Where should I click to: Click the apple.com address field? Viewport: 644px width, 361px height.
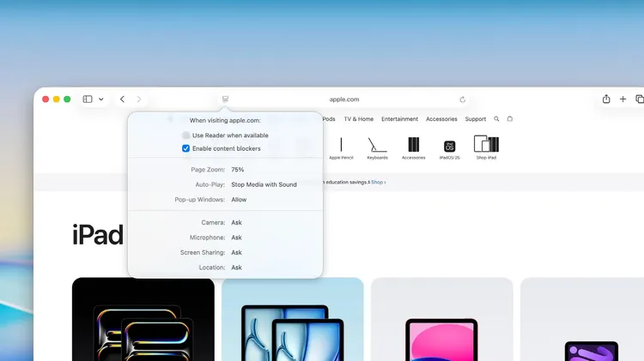coord(344,99)
